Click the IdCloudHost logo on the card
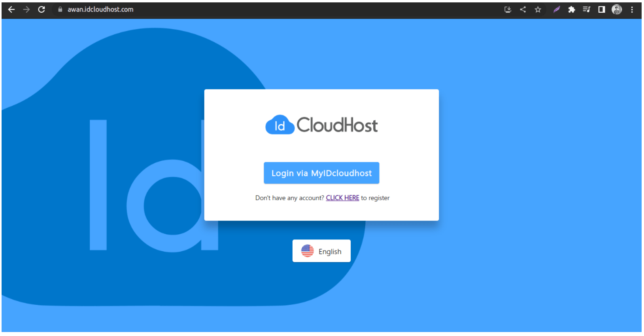644x336 pixels. tap(321, 125)
